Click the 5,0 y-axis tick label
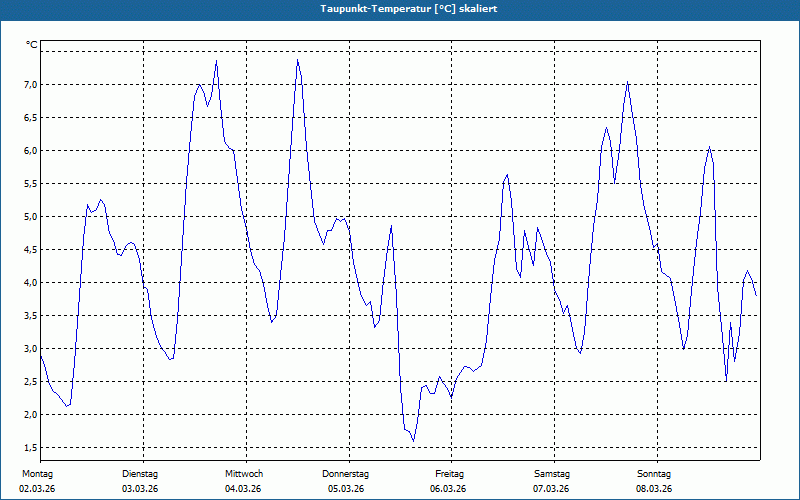 point(32,217)
